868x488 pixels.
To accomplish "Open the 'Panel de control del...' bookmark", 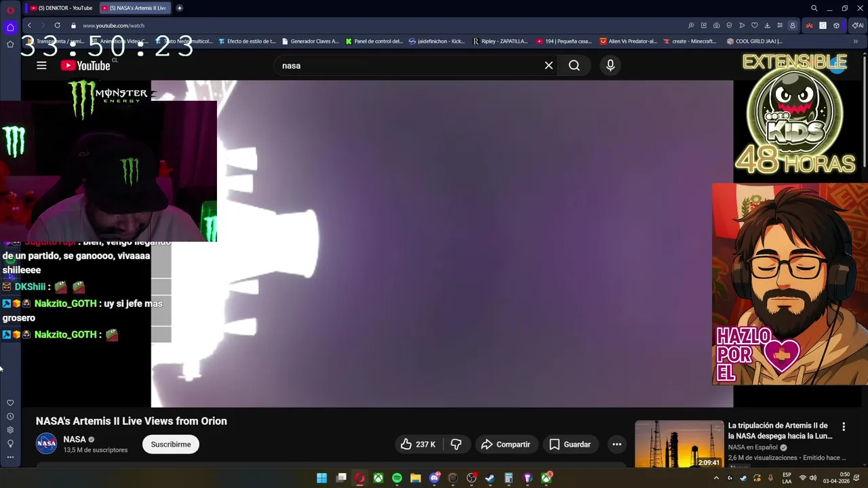I will (x=374, y=41).
